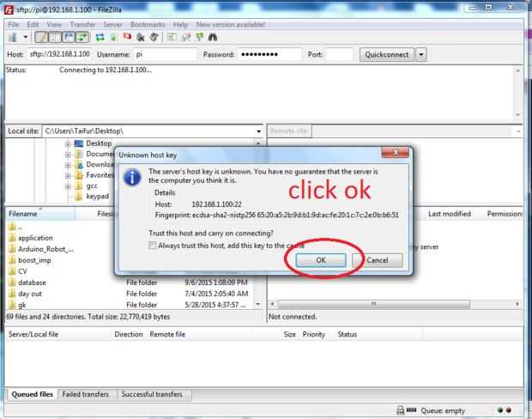Click the day out folder icon
This screenshot has width=532, height=419.
[12, 294]
